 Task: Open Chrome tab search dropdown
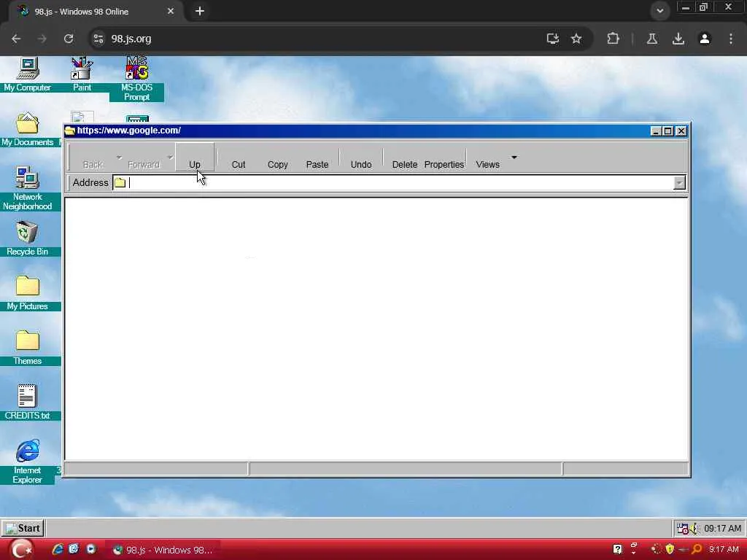659,11
